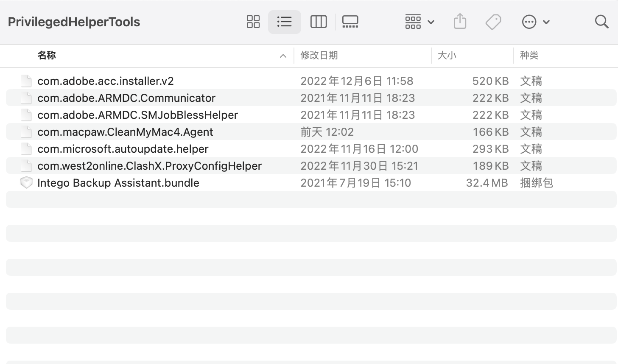Select com.microsoft.autoupdate.helper file
The width and height of the screenshot is (618, 364).
[123, 149]
